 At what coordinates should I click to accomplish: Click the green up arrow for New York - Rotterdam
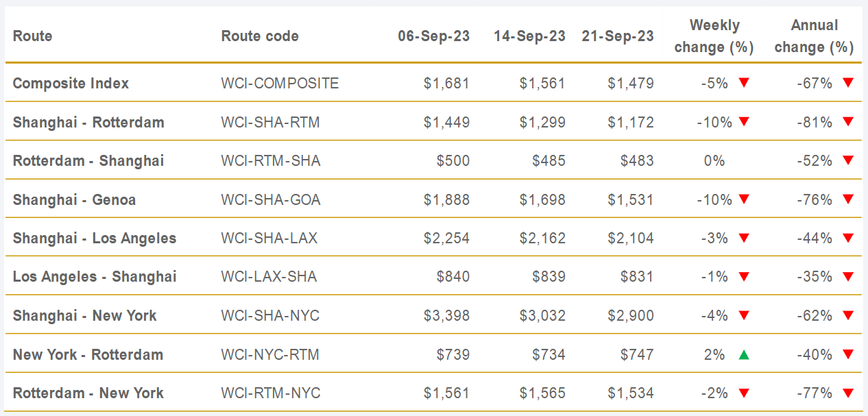tap(744, 355)
